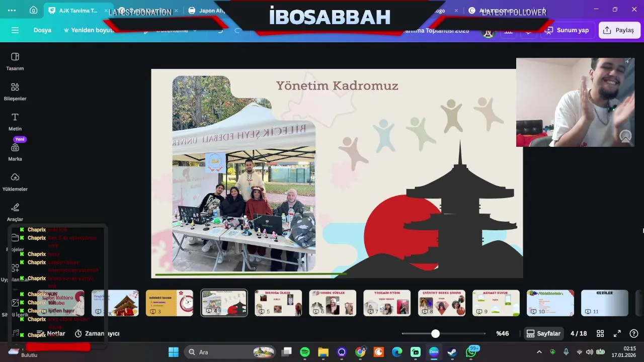Click the Paylaş share button
The image size is (644, 362).
pyautogui.click(x=619, y=30)
